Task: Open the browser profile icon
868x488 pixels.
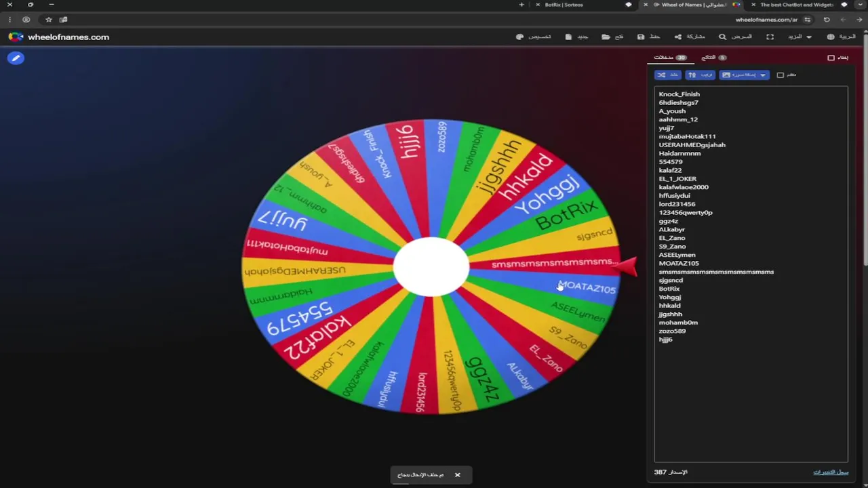Action: click(x=26, y=20)
